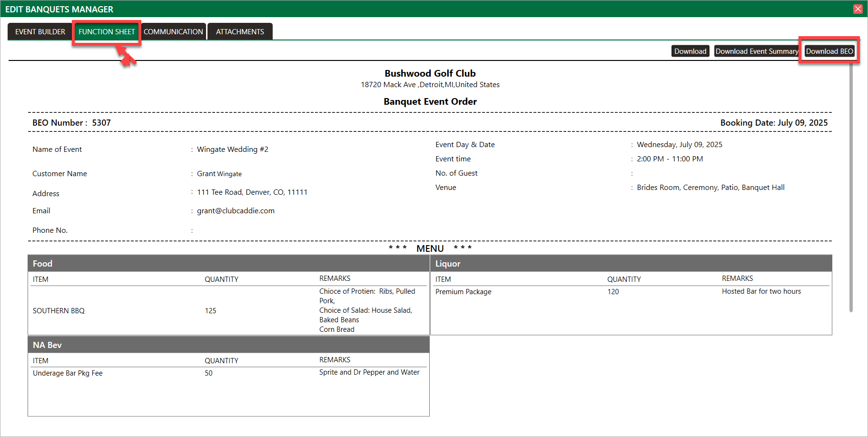Viewport: 868px width, 437px height.
Task: Switch to the Event Builder tab
Action: (40, 32)
